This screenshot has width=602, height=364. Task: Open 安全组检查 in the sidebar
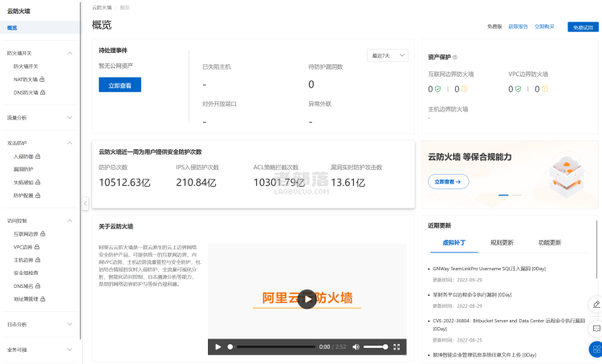26,273
